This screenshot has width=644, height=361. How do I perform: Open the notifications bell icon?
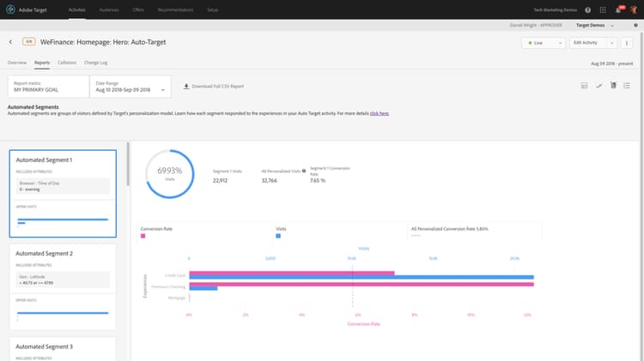pos(618,9)
